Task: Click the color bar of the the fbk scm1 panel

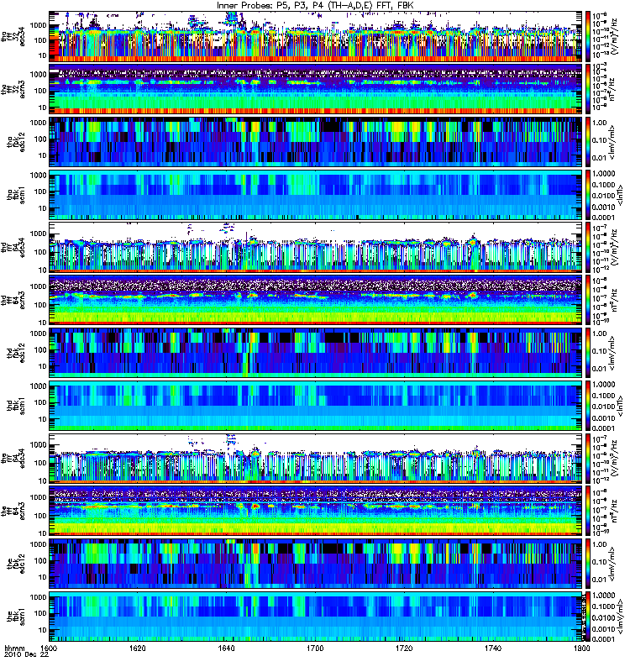Action: pyautogui.click(x=588, y=617)
